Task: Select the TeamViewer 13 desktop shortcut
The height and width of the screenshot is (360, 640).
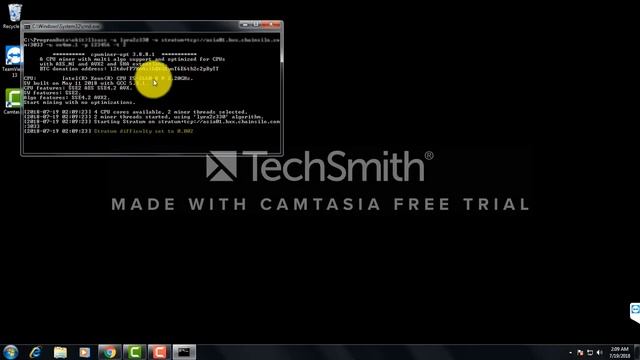Action: point(13,61)
